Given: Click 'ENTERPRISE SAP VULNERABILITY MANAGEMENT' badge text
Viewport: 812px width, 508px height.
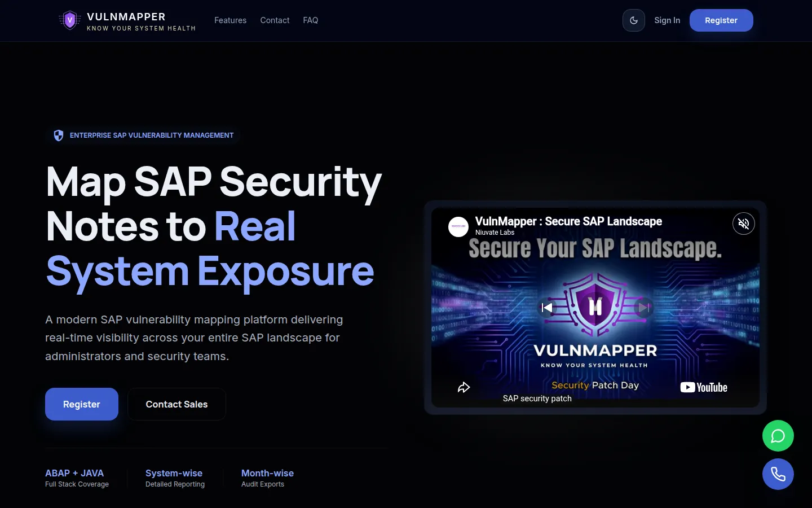Looking at the screenshot, I should (152, 135).
